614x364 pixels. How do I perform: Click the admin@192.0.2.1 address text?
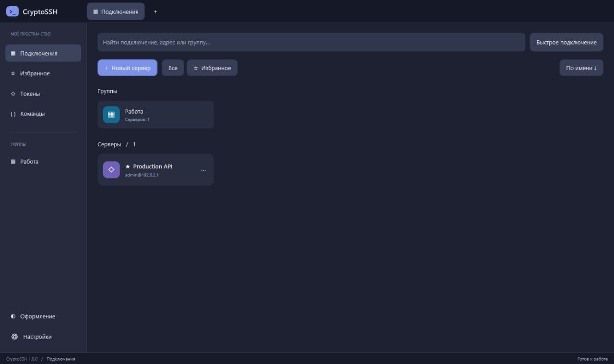point(142,175)
